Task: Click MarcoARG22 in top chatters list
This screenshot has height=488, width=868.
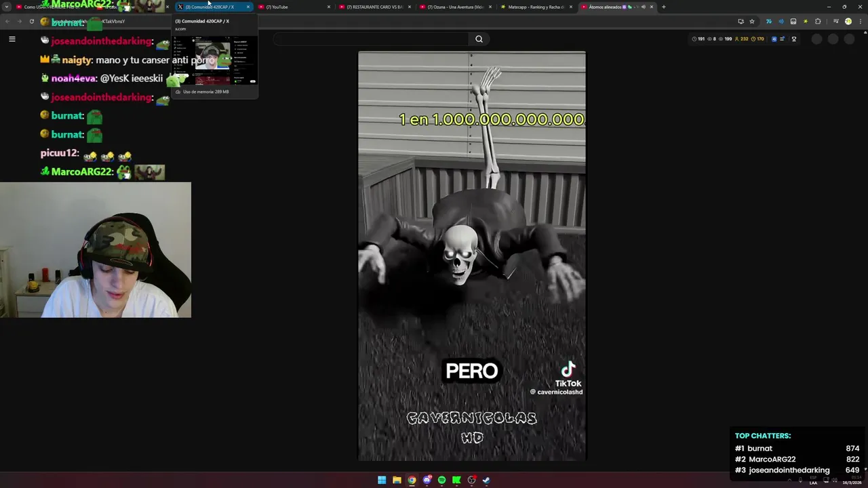Action: tap(772, 459)
